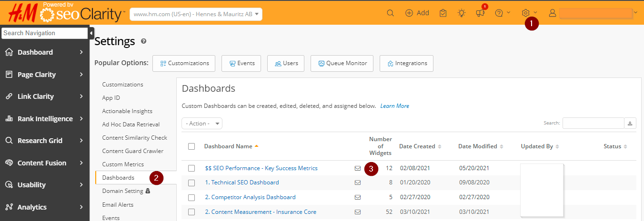Click email icon for Technical SEO Dashboard
644x221 pixels.
[358, 183]
